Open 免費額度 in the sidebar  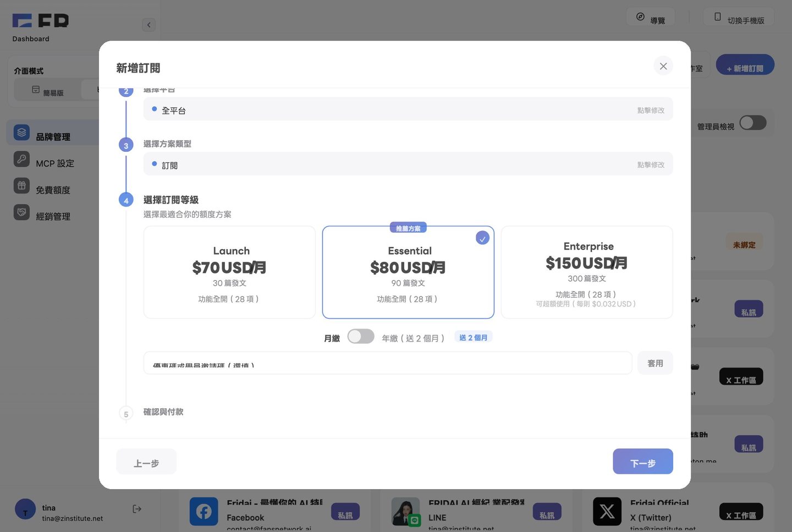click(53, 186)
